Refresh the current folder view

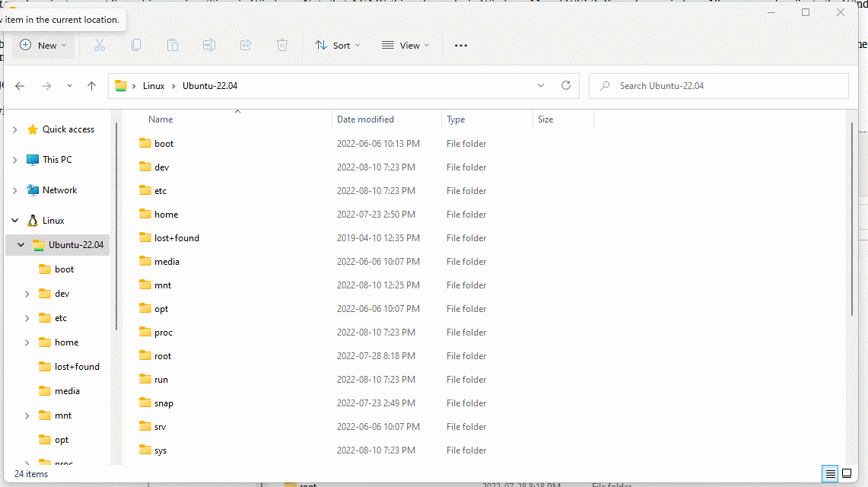pyautogui.click(x=565, y=86)
